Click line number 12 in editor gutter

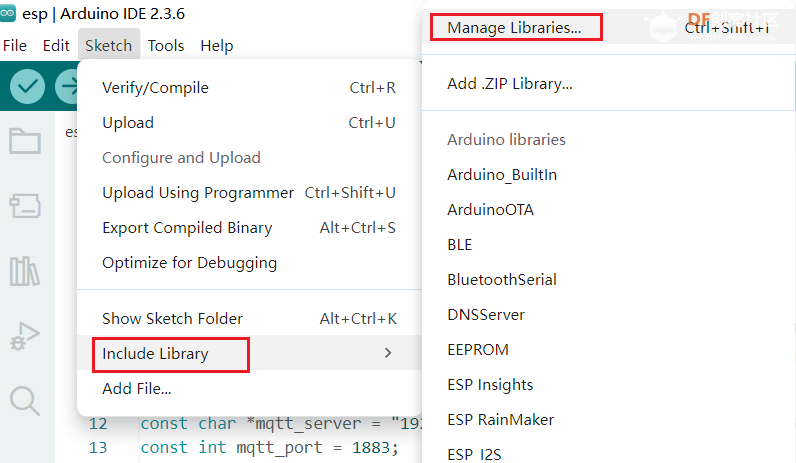click(x=98, y=424)
